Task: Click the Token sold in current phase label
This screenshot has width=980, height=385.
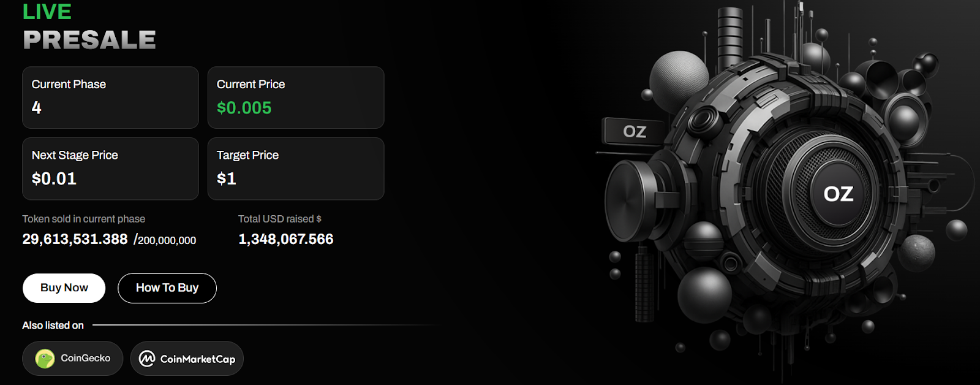Action: [x=84, y=219]
